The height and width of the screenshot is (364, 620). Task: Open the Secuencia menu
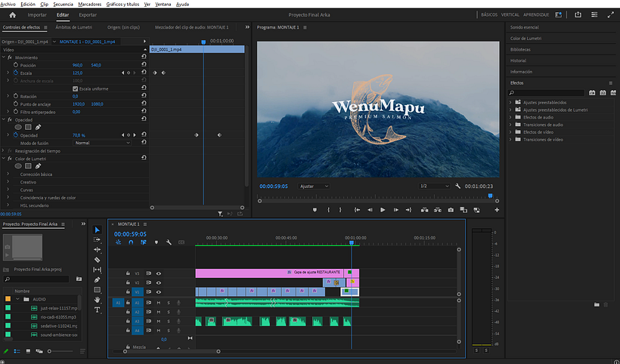pyautogui.click(x=63, y=4)
